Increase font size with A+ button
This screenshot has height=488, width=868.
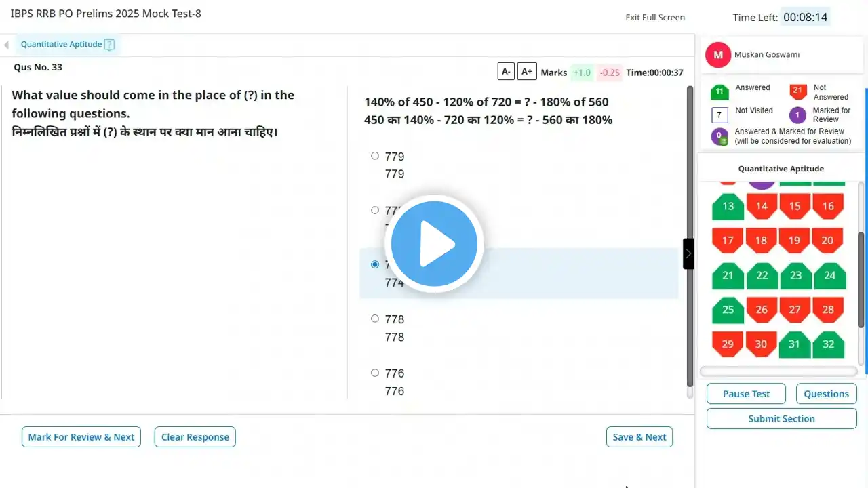pos(527,72)
